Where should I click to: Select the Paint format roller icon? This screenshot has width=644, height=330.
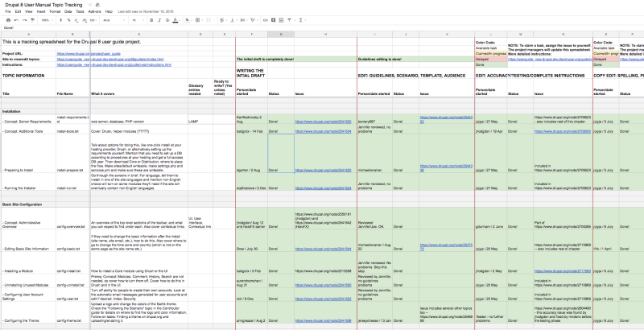(32, 20)
